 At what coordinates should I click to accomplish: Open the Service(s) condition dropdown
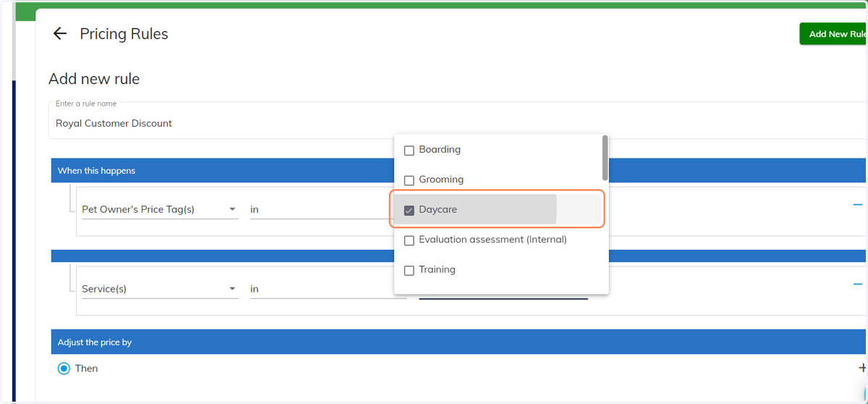pyautogui.click(x=160, y=289)
